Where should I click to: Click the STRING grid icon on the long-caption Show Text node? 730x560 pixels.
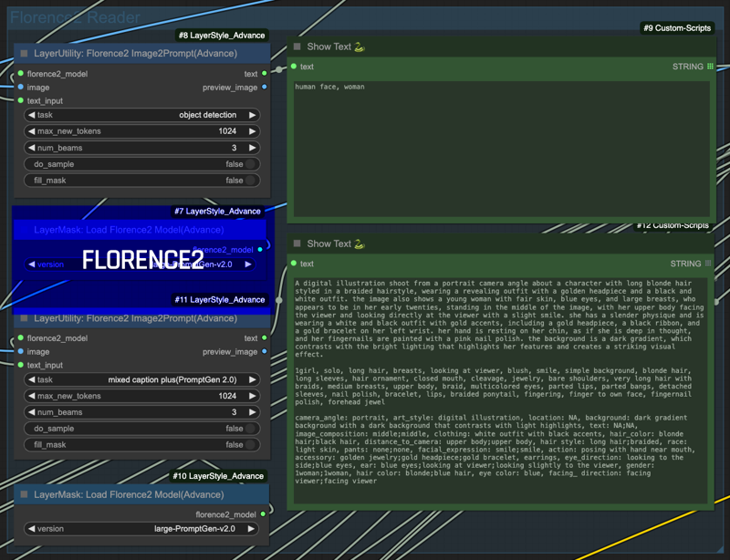click(x=708, y=264)
